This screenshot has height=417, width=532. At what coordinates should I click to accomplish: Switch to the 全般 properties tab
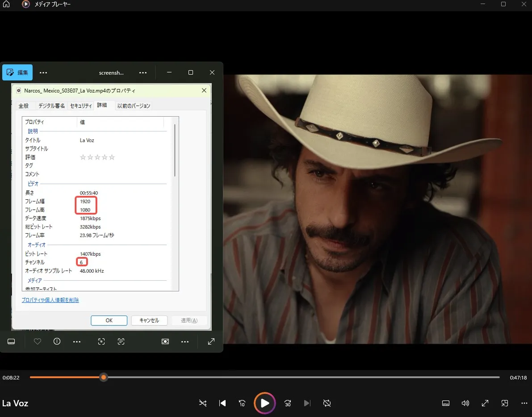click(x=25, y=105)
